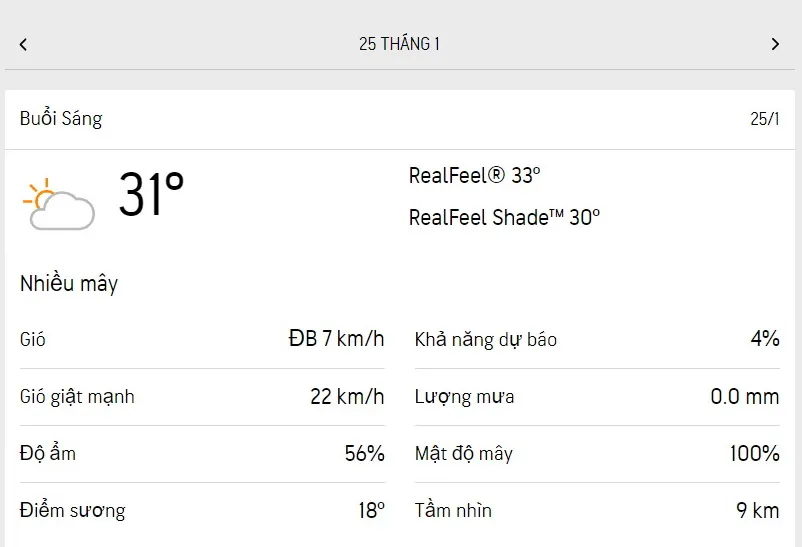Click the Gió wind row label
802x547 pixels.
[33, 340]
